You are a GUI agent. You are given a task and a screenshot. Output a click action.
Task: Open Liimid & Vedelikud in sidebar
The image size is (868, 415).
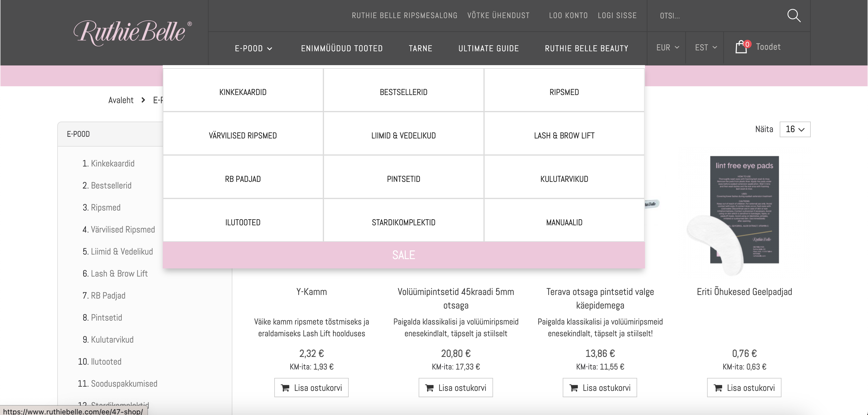[122, 252]
